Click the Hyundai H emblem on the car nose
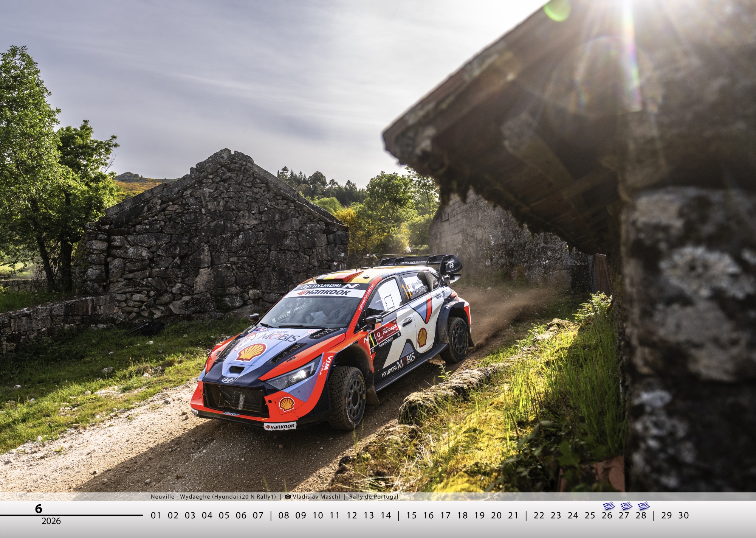The height and width of the screenshot is (538, 756). (227, 380)
